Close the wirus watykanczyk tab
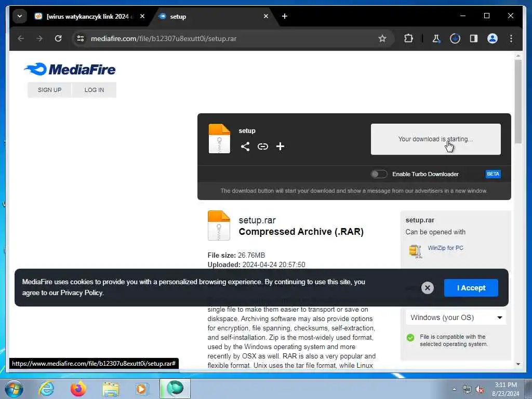The height and width of the screenshot is (399, 532). click(x=142, y=16)
